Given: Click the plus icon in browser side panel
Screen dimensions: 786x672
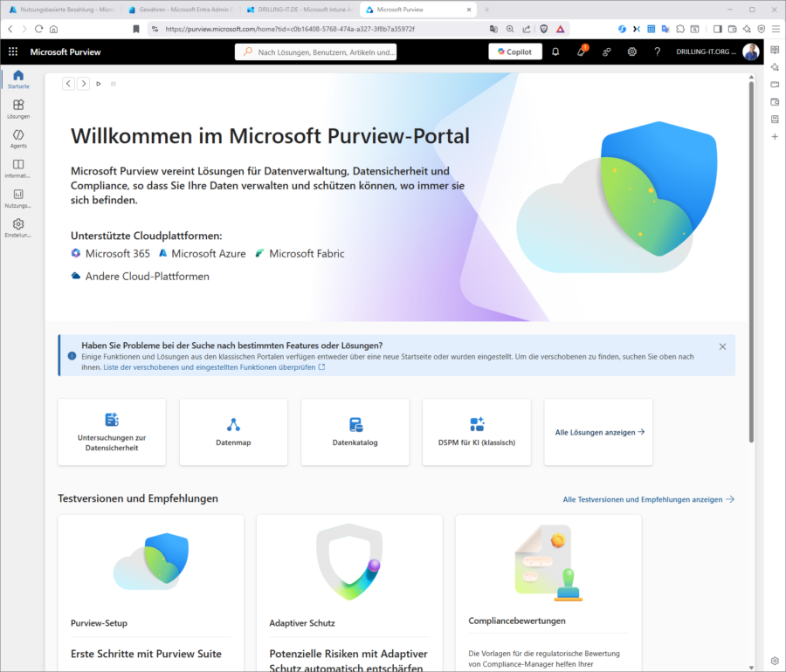Looking at the screenshot, I should click(x=775, y=137).
